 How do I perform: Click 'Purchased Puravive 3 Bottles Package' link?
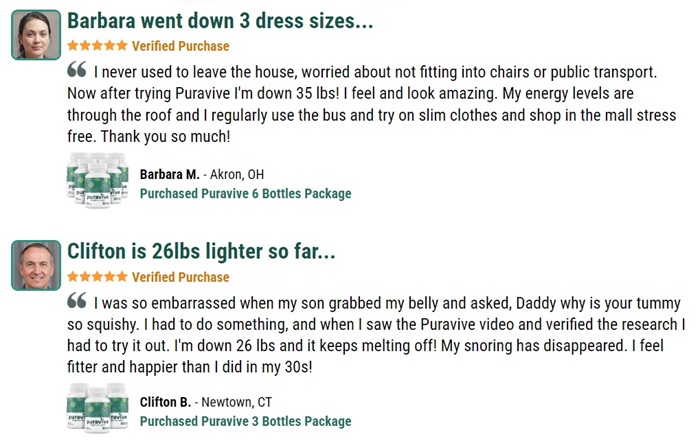246,421
